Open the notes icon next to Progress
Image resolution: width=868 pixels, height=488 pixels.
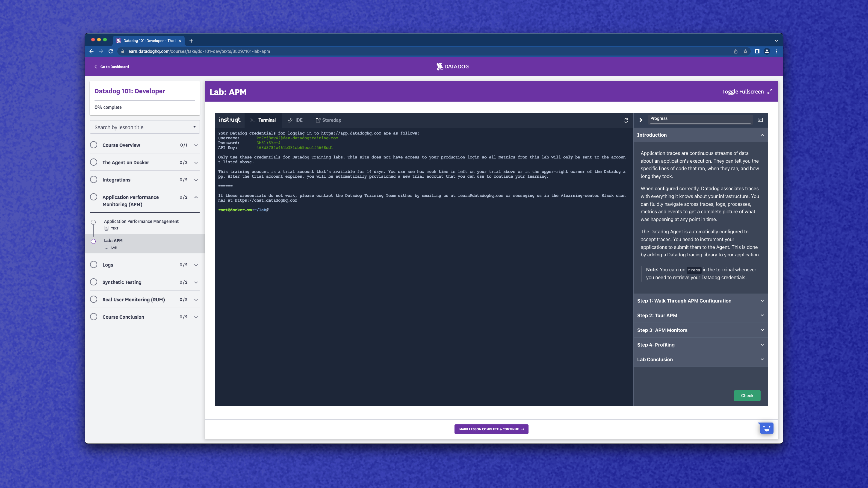(760, 120)
